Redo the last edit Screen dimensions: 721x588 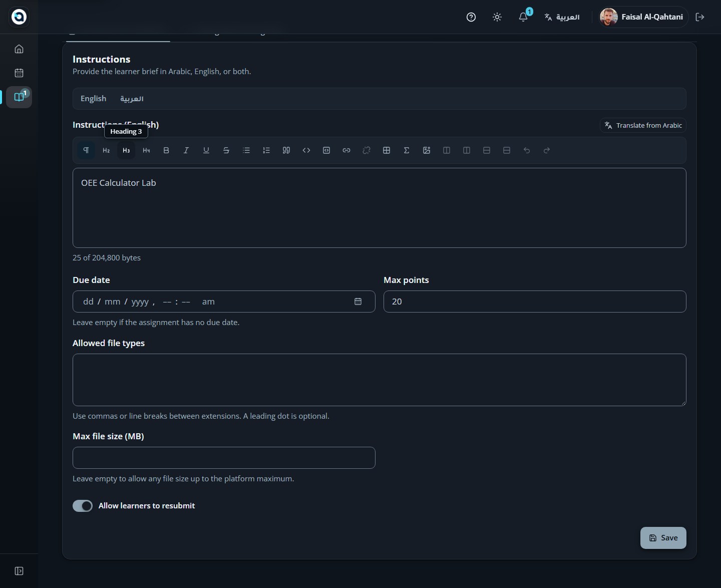[x=547, y=150]
